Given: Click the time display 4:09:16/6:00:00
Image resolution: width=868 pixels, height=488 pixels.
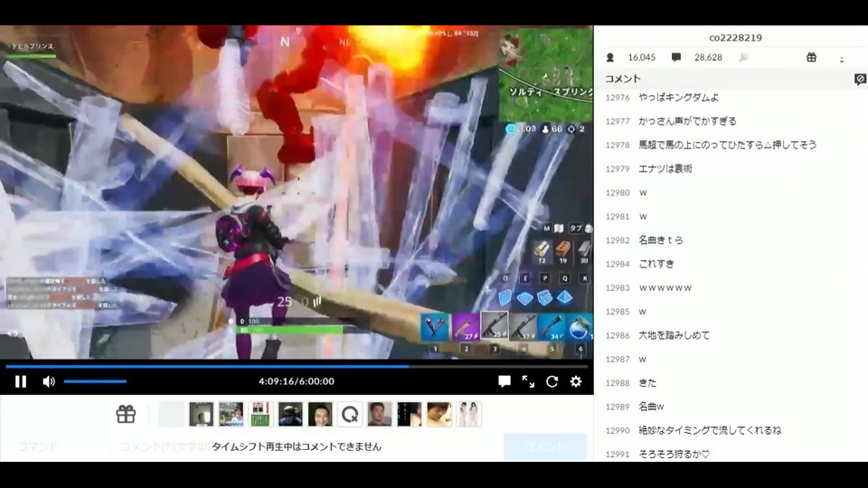Looking at the screenshot, I should (x=297, y=381).
